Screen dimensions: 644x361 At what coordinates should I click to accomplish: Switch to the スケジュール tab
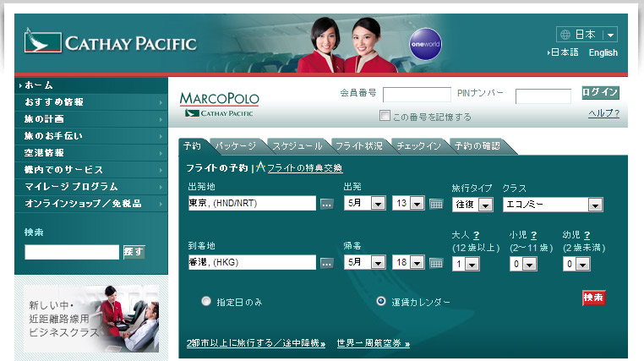pyautogui.click(x=297, y=146)
